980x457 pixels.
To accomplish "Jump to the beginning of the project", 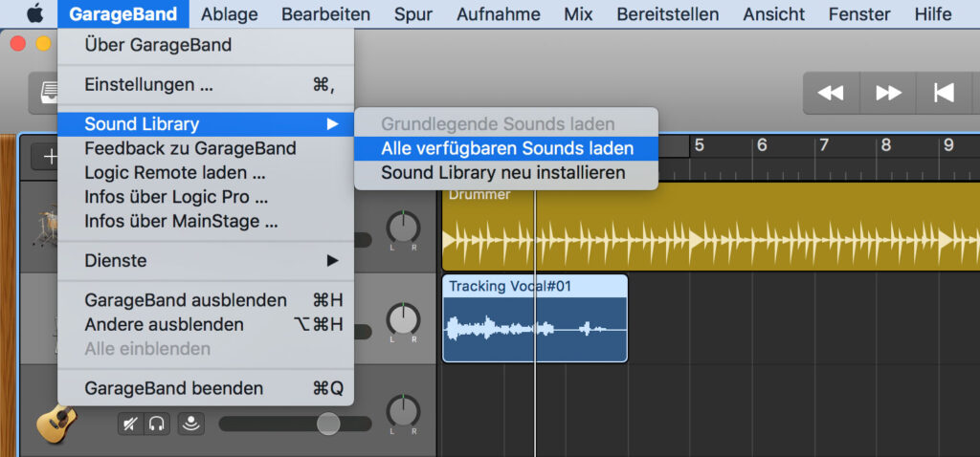I will [x=944, y=93].
